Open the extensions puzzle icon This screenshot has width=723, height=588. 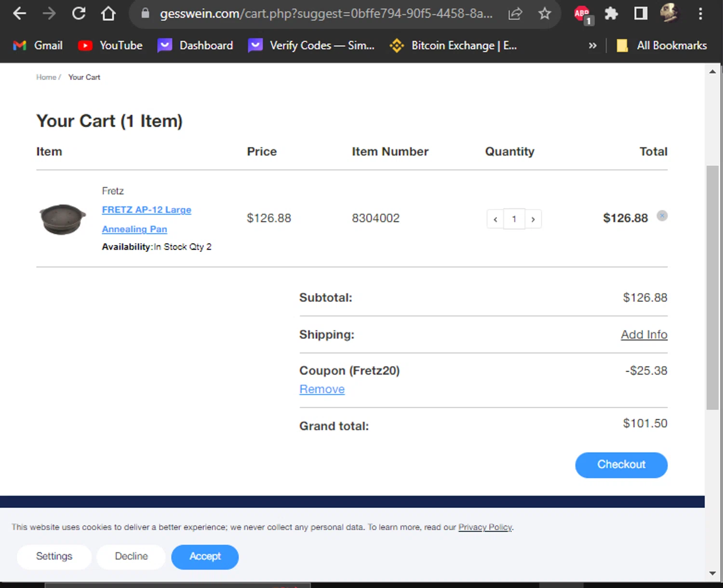[x=611, y=13]
